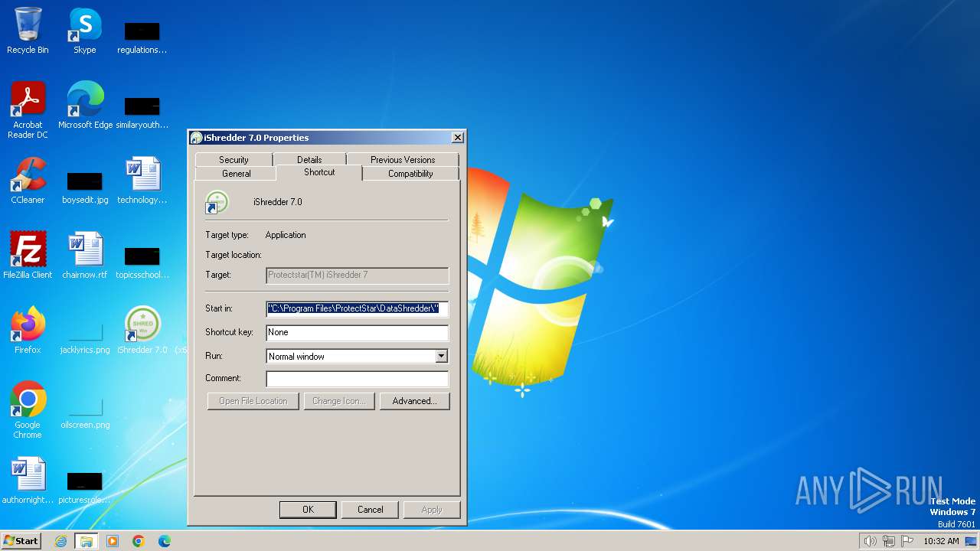
Task: Select the FileZilla Client desktop icon
Action: tap(28, 256)
